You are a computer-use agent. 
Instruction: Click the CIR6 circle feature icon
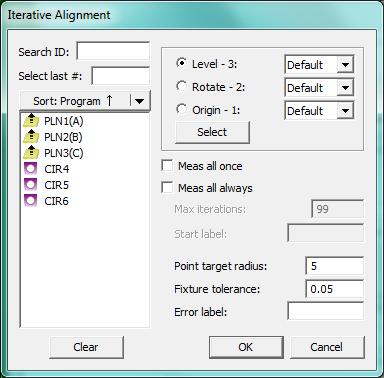click(x=31, y=201)
